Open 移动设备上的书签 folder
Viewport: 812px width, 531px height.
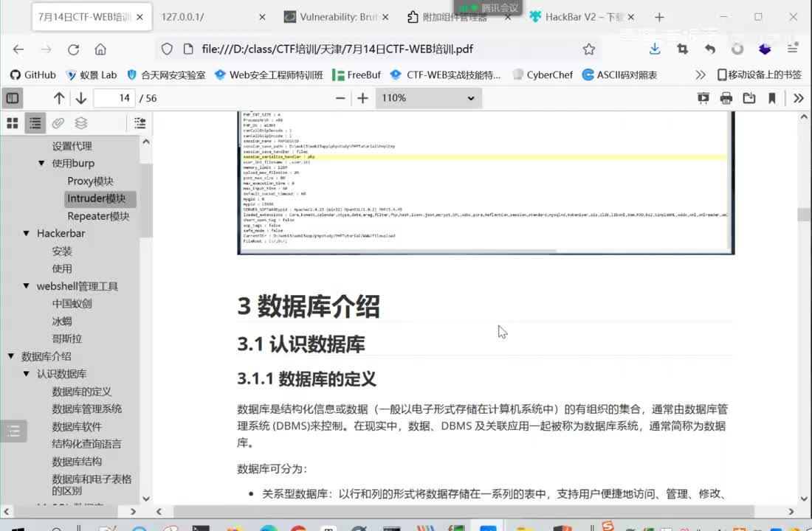coord(759,75)
